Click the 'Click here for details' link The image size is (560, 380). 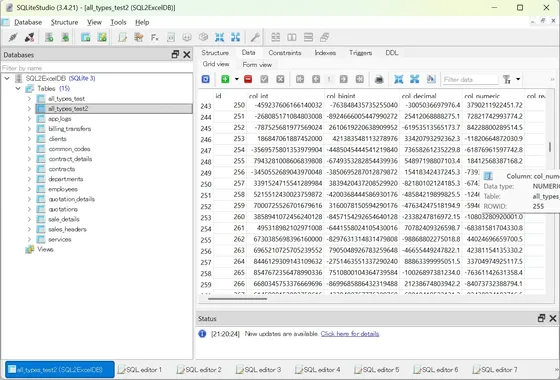(x=350, y=334)
